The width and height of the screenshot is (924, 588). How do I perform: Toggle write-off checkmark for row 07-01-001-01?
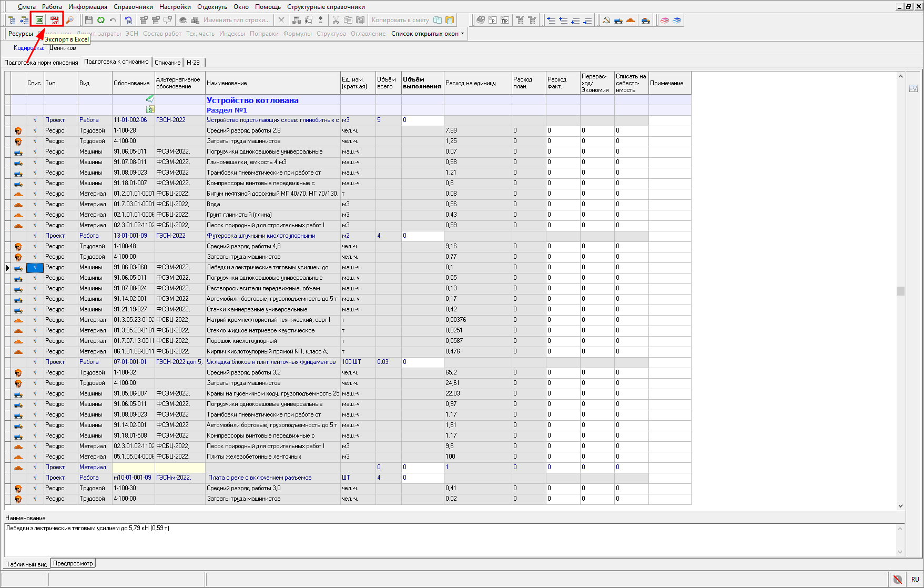click(x=35, y=362)
